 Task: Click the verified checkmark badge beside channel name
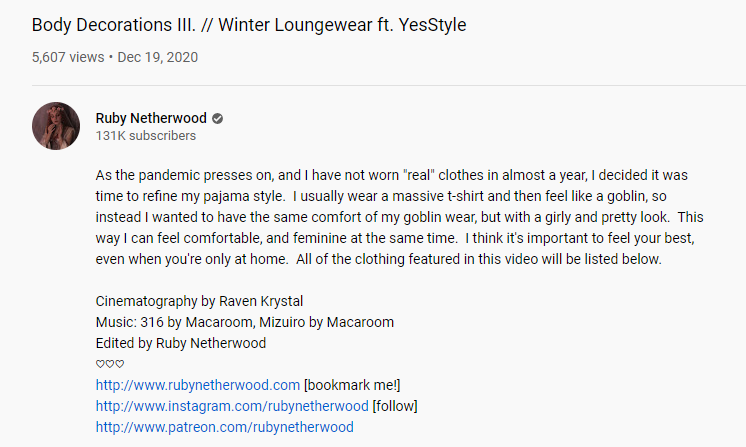pos(217,118)
